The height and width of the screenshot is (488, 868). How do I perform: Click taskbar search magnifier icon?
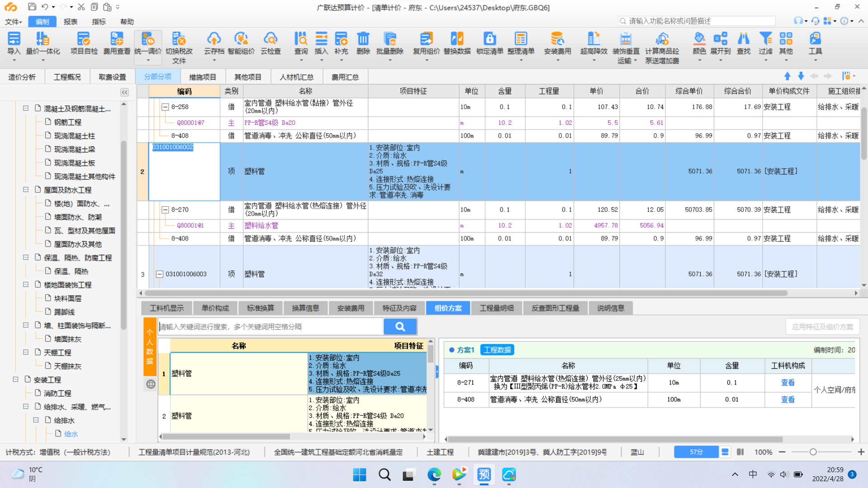[385, 474]
